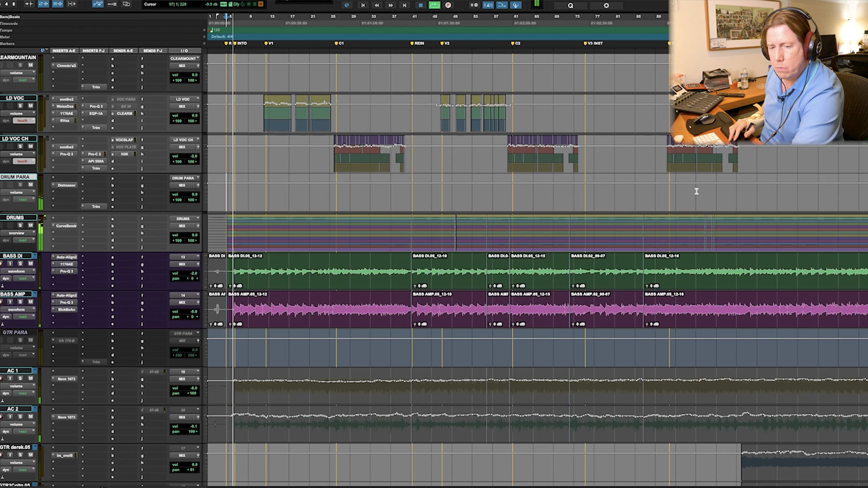Click the INSERTS F-J column header

coord(94,51)
